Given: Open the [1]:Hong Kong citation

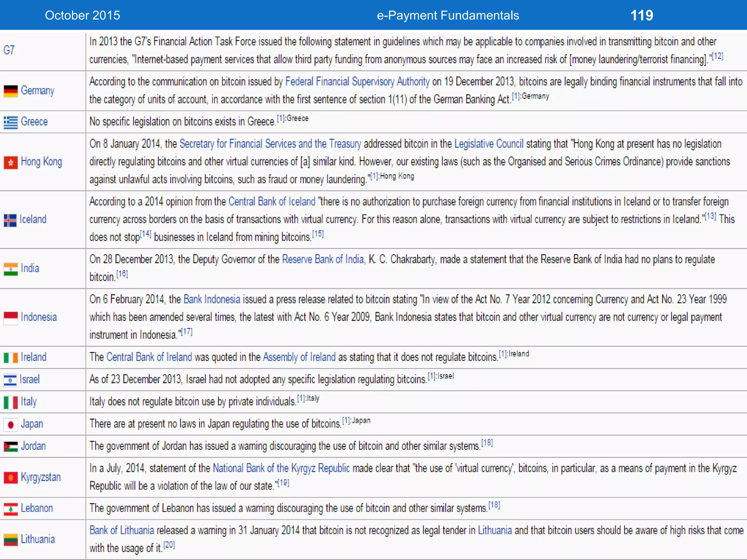Looking at the screenshot, I should click(x=392, y=176).
